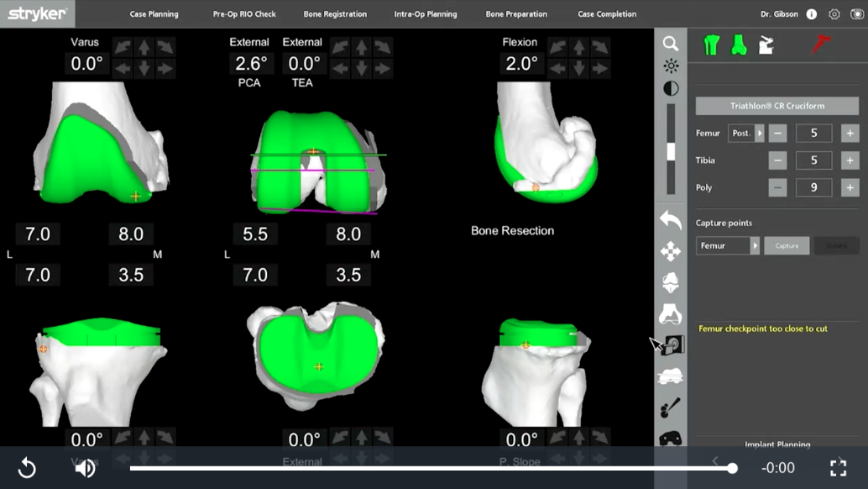Viewport: 868px width, 489px height.
Task: Decrease Femur implant size
Action: click(777, 133)
